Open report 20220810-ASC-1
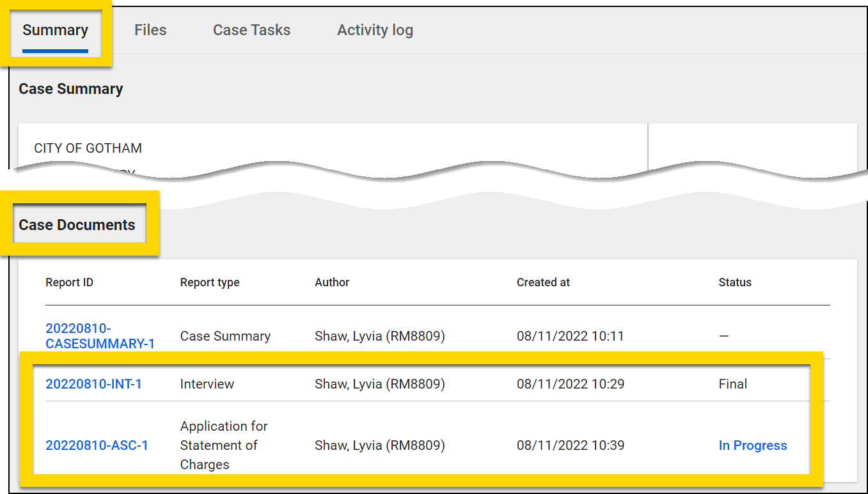Image resolution: width=868 pixels, height=494 pixels. tap(97, 445)
